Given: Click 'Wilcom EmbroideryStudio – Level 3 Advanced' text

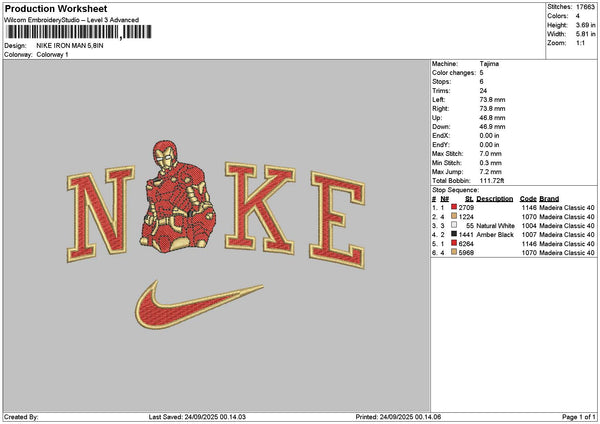Looking at the screenshot, I should [72, 20].
